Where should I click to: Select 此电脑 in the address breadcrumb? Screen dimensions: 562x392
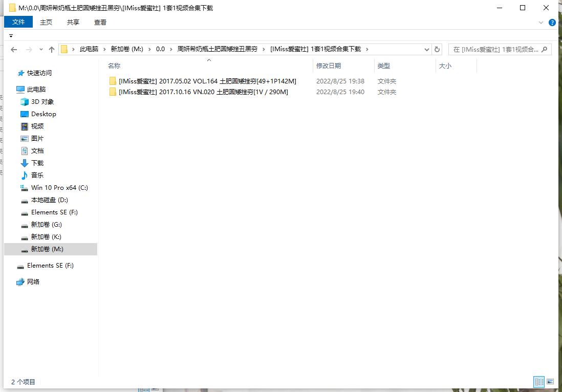coord(89,49)
